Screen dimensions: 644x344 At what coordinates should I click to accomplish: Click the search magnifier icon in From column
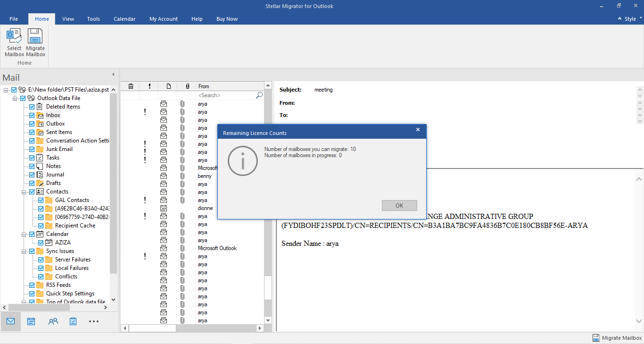click(x=259, y=95)
